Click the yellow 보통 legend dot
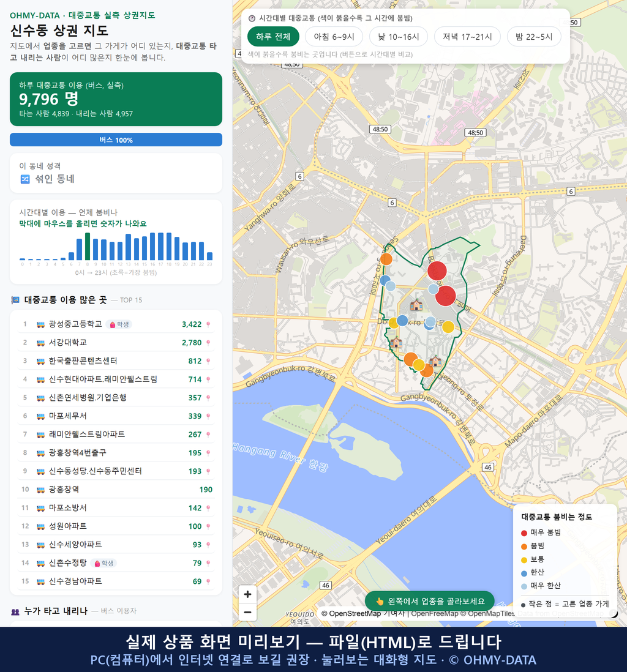The image size is (627, 672). point(524,560)
